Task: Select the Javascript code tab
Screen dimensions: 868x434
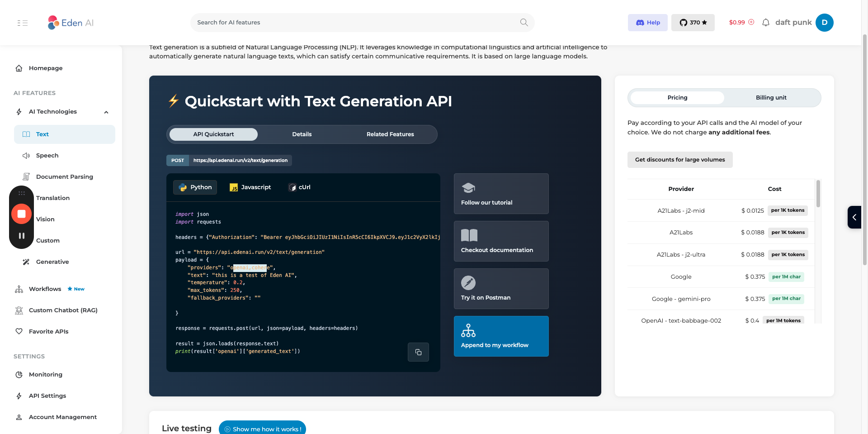Action: point(250,187)
